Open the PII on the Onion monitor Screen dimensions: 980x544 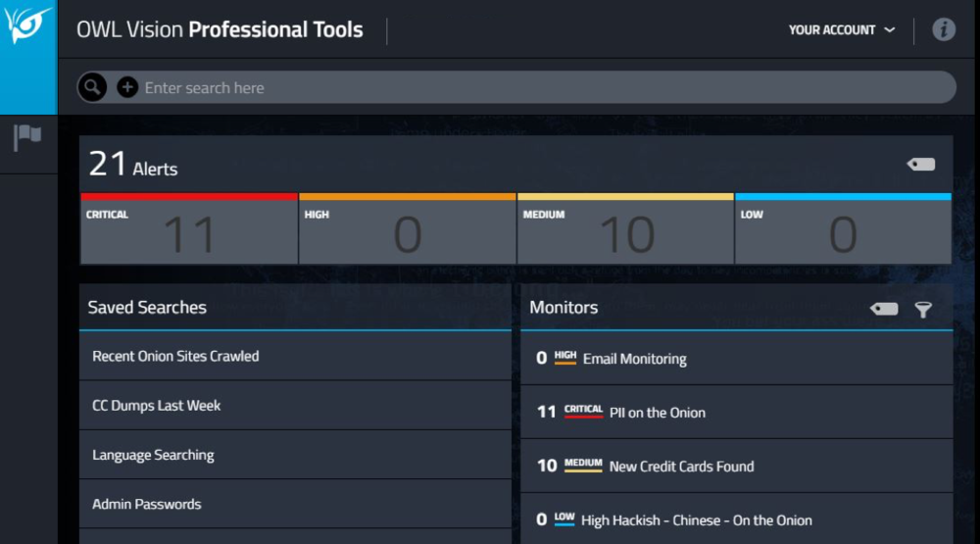[737, 412]
